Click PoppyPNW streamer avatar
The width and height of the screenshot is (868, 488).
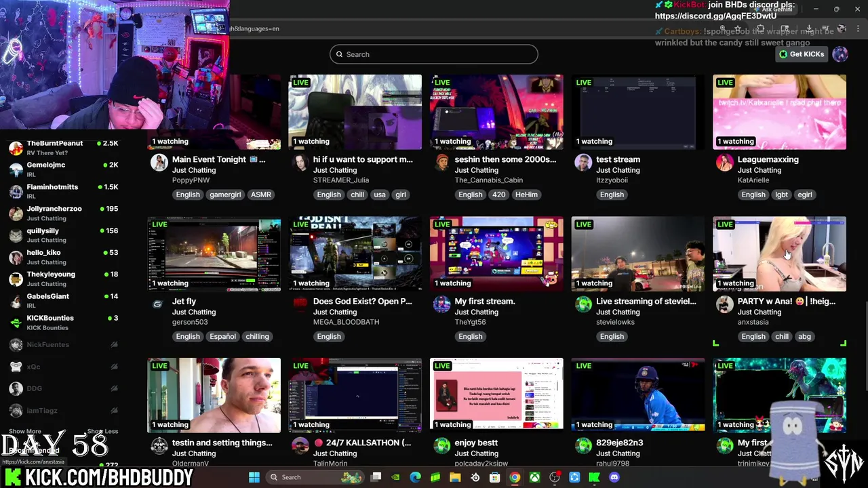pyautogui.click(x=159, y=163)
